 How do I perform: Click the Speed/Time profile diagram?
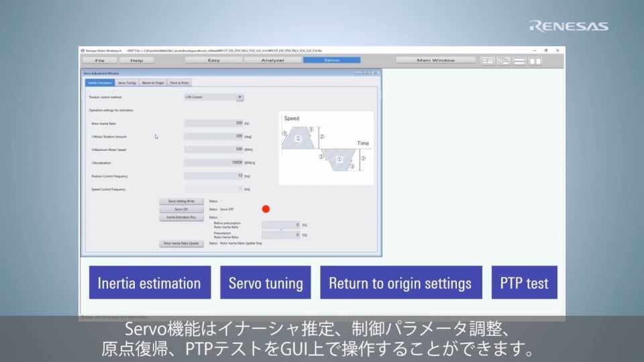[x=326, y=148]
